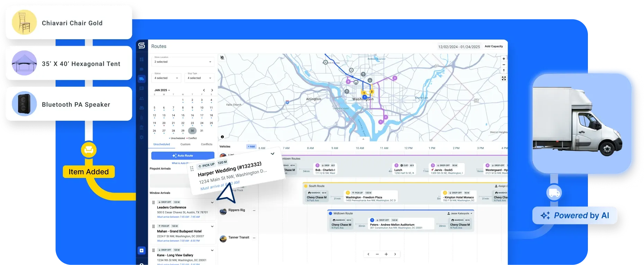Expand the Kane - Long View Gallery card
The height and width of the screenshot is (265, 644).
(212, 250)
